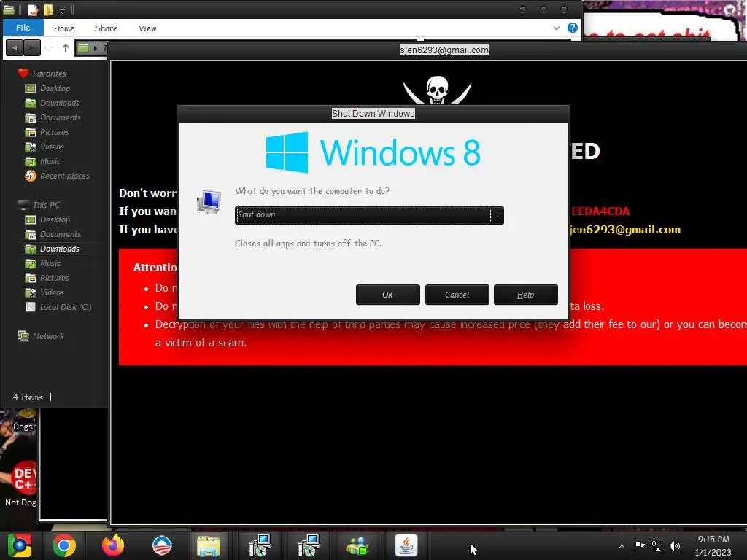Open the Properties icon in Explorer's quick access toolbar
Screen dimensions: 747x560
[32, 9]
